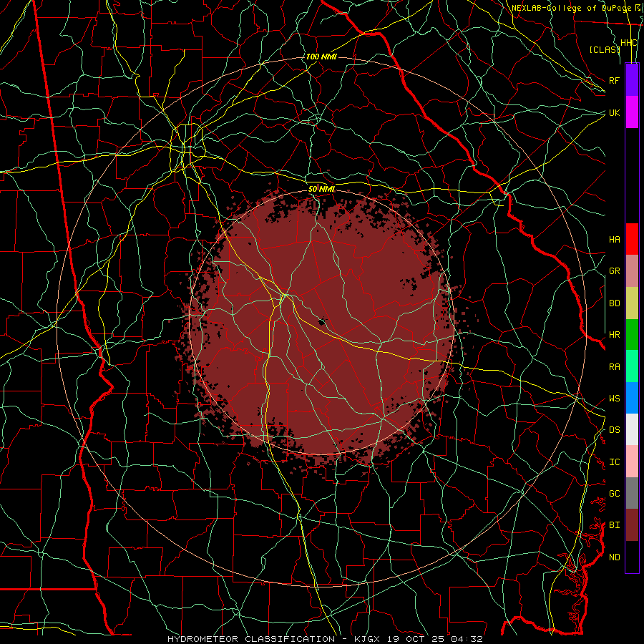Screen dimensions: 644x644
Task: Click the ND legend label
Action: coord(614,557)
